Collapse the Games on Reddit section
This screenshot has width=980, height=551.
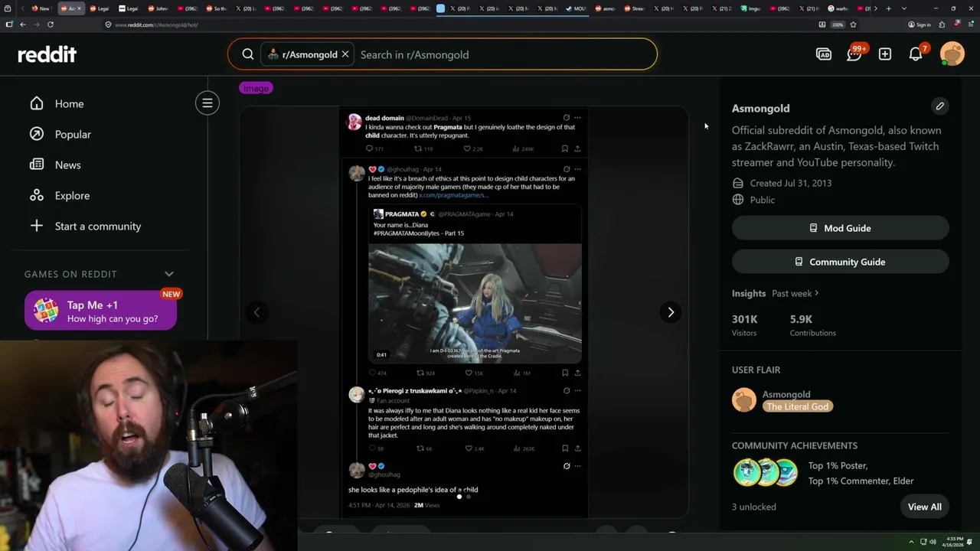pos(169,274)
